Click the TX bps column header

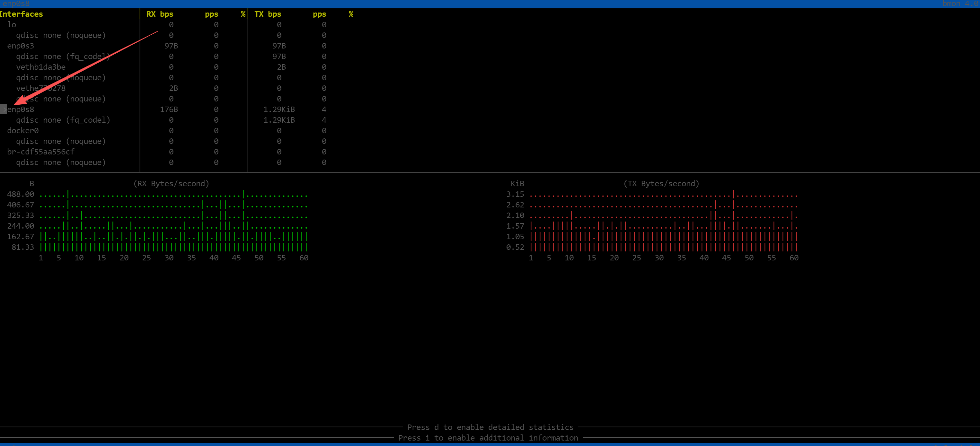point(268,14)
